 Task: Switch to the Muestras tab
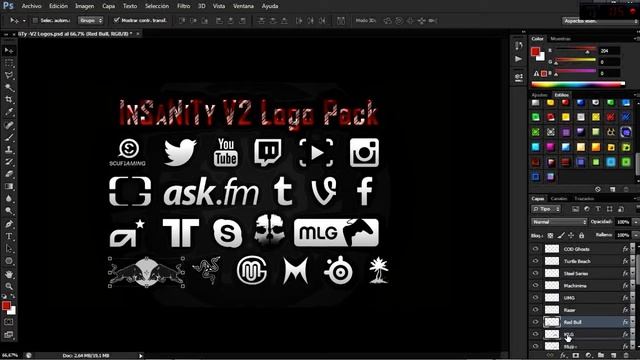(x=560, y=39)
